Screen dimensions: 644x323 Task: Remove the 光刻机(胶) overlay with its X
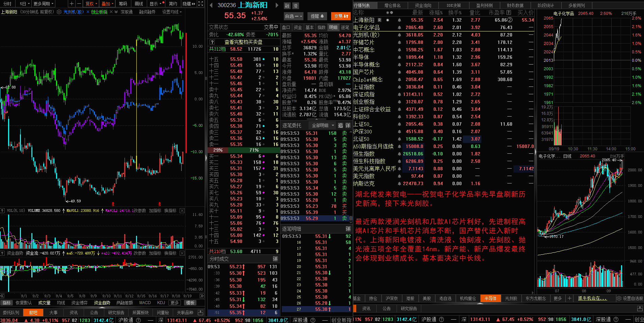pos(88,12)
